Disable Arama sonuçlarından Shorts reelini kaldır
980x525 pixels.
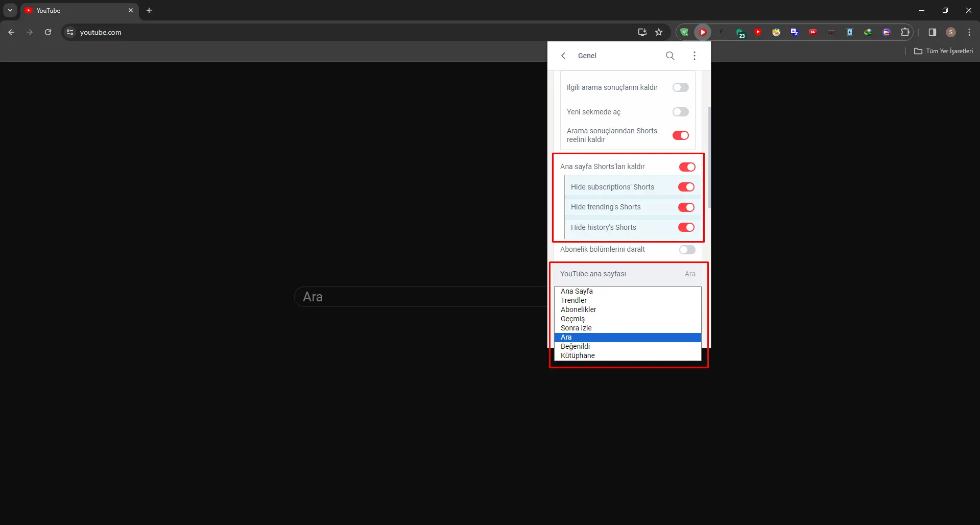[x=681, y=135]
